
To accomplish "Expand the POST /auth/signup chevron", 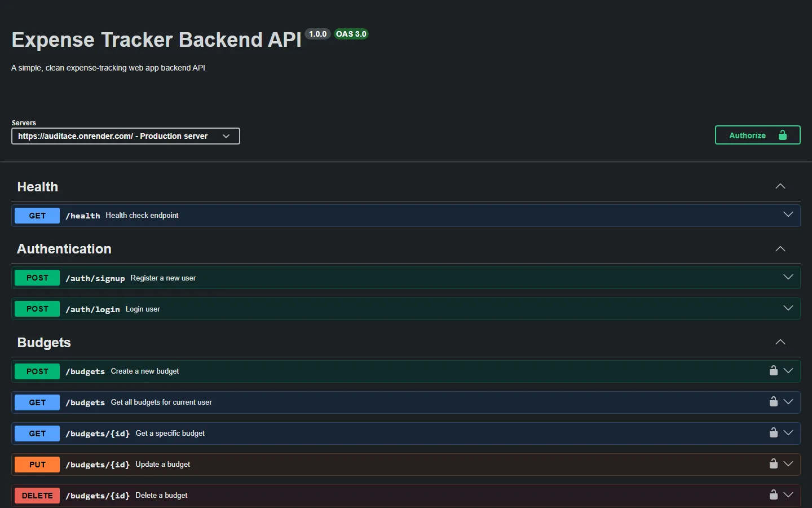I will coord(788,277).
